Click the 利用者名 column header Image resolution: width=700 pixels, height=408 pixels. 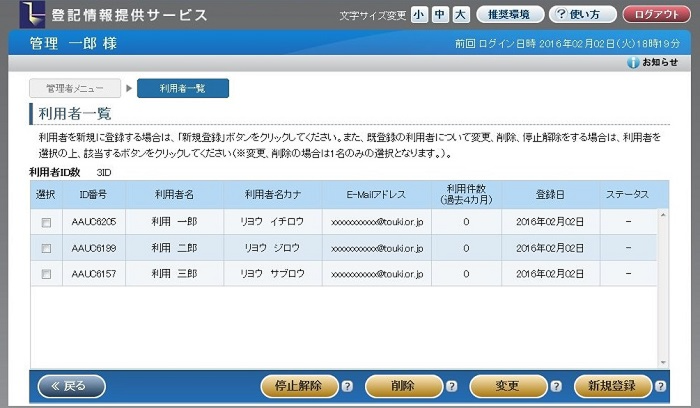point(175,195)
